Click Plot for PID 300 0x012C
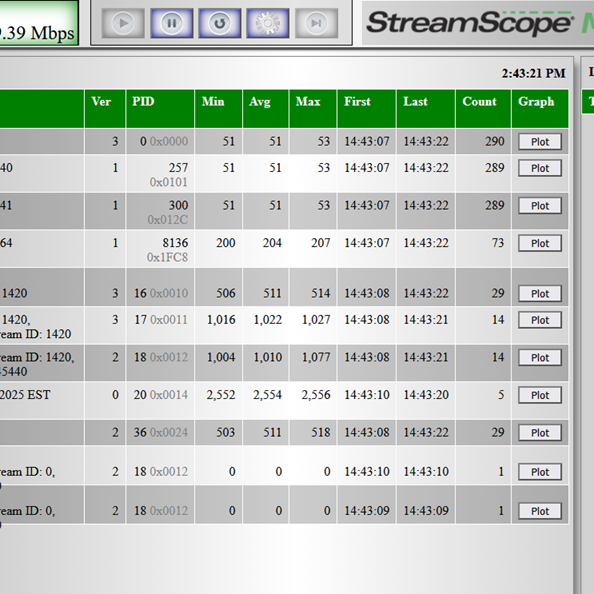594x594 pixels. [540, 206]
